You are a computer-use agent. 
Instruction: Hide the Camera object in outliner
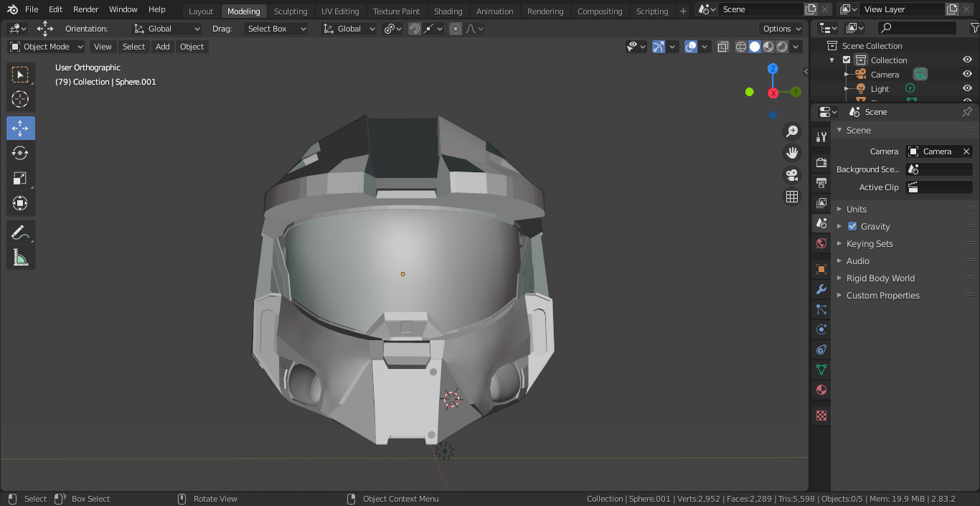[967, 74]
